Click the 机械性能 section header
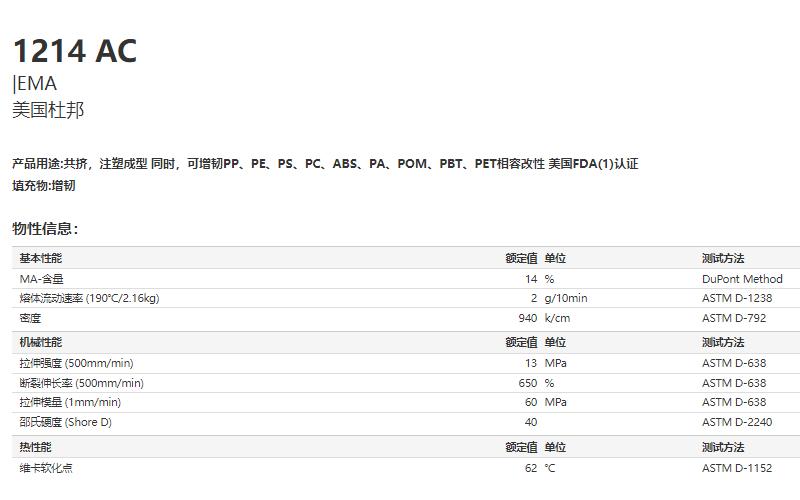Viewport: 800px width, 500px height. pos(41,342)
